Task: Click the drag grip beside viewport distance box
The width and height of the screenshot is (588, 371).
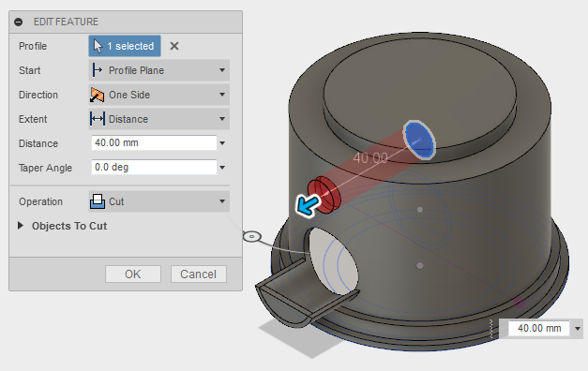Action: pos(490,329)
